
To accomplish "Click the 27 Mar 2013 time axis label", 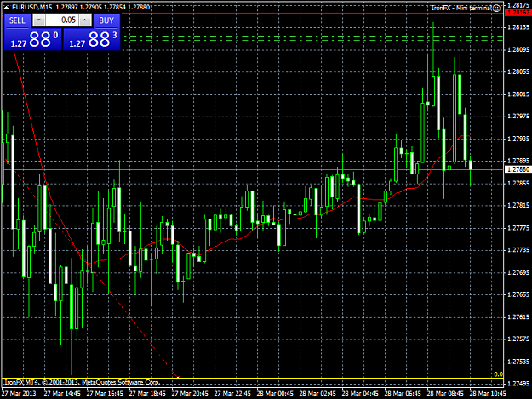I will point(19,394).
